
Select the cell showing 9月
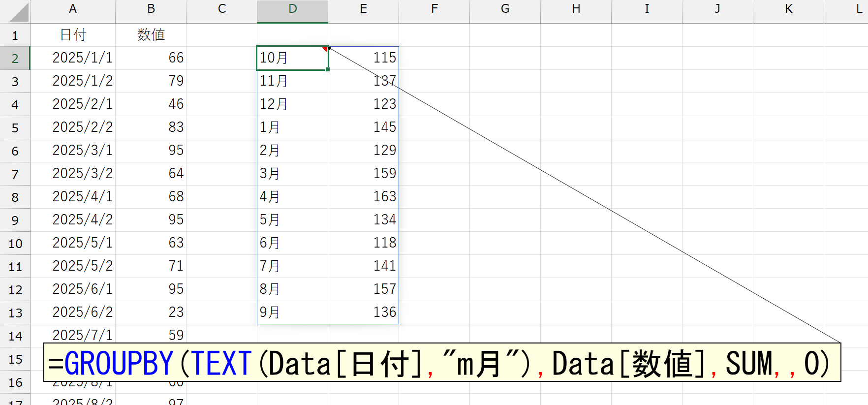pos(292,312)
